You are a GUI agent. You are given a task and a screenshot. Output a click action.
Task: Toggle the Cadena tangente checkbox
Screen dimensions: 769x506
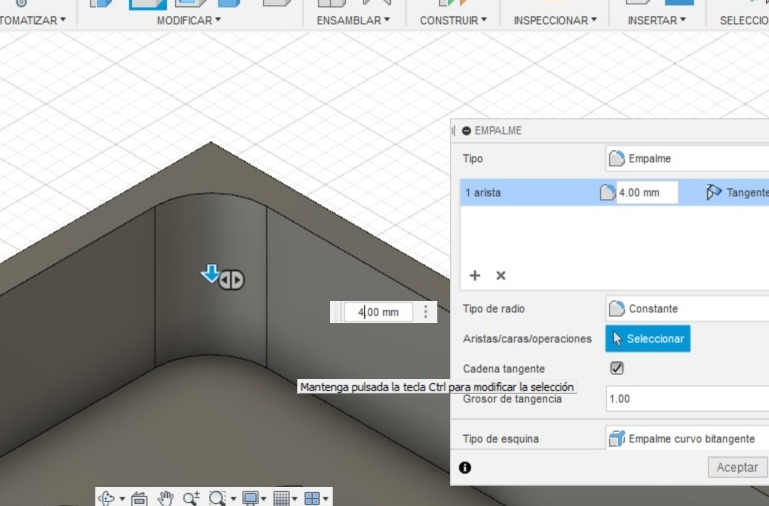(x=616, y=368)
